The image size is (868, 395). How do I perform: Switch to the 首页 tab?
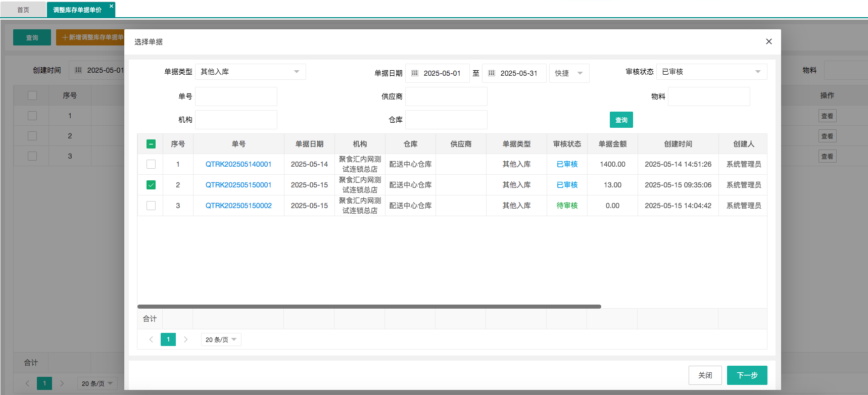pyautogui.click(x=23, y=10)
